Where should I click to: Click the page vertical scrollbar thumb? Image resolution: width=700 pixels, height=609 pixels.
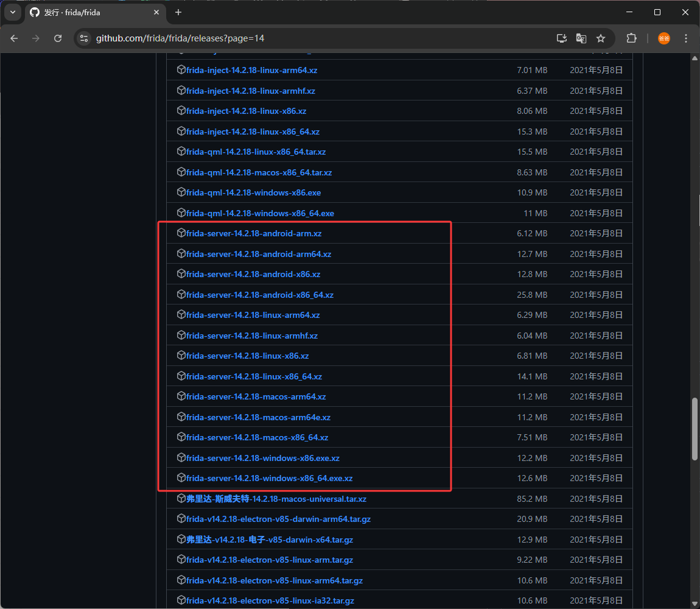(x=695, y=429)
